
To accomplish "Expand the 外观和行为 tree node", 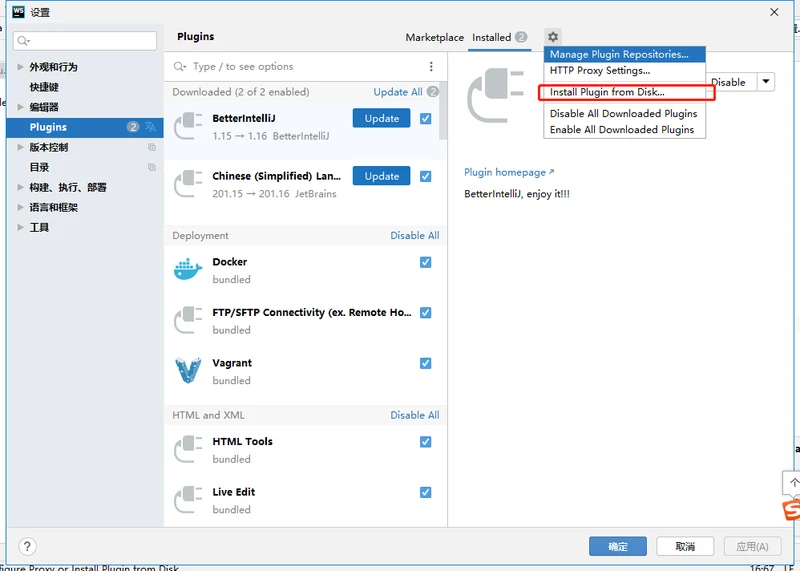I will [21, 67].
